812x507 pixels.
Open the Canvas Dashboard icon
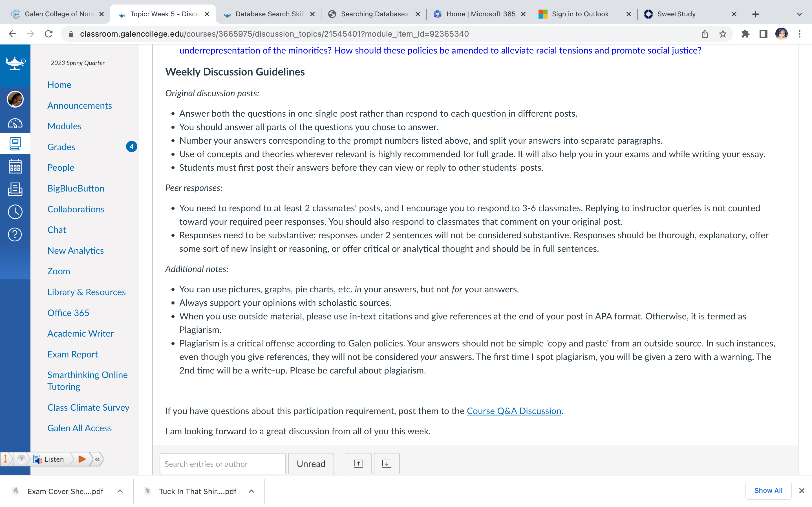coord(15,123)
